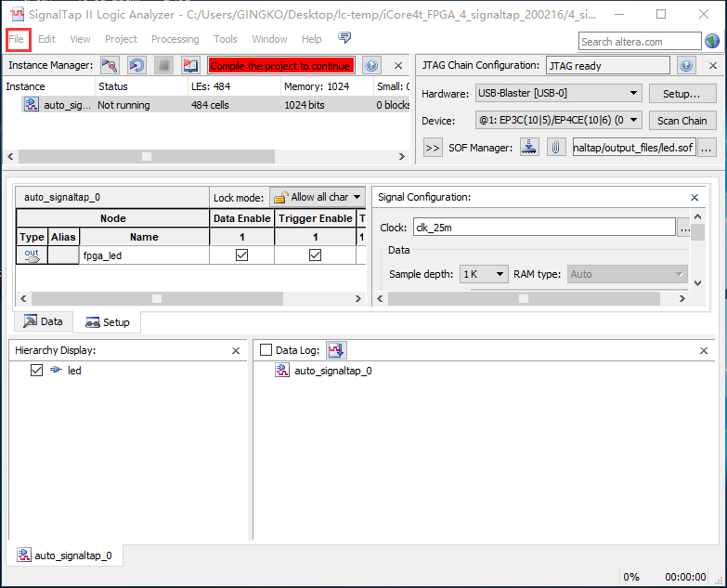
Task: Click the globe icon beside the search box
Action: click(712, 41)
